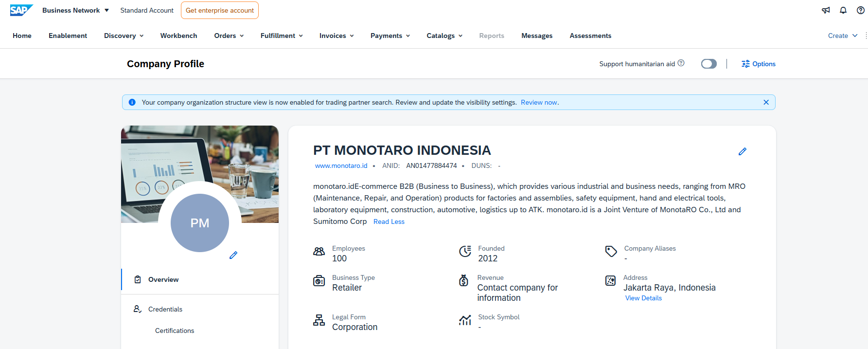Expand the Fulfillment menu
868x349 pixels.
(x=282, y=36)
